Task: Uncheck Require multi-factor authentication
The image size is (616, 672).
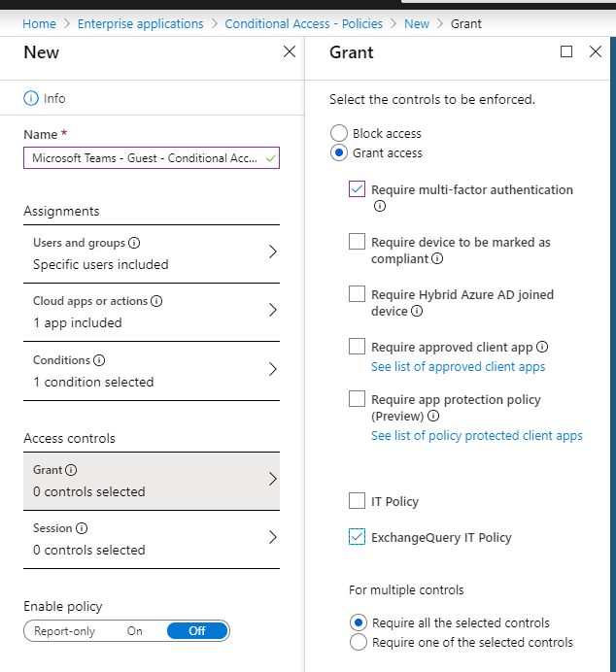Action: click(x=358, y=189)
